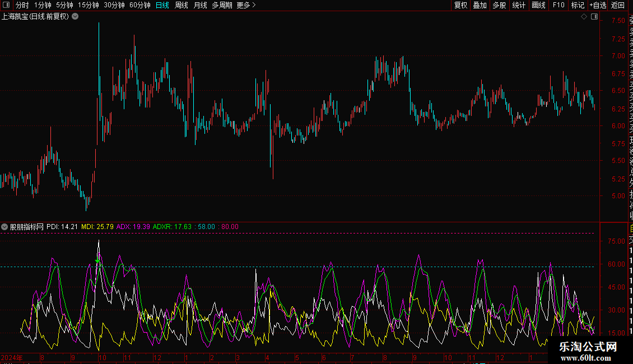This screenshot has height=364, width=633.
Task: Click the green arrow signal marker
Action: pos(97,261)
